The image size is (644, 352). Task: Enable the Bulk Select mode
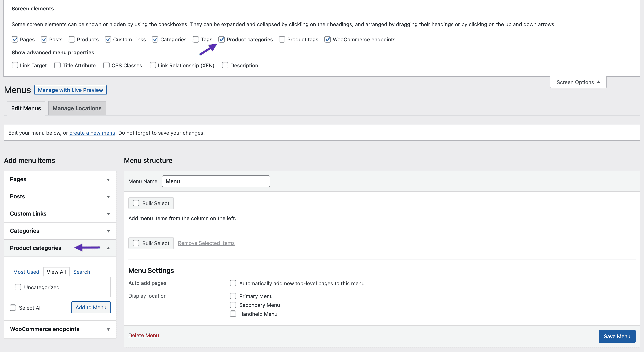pos(136,203)
